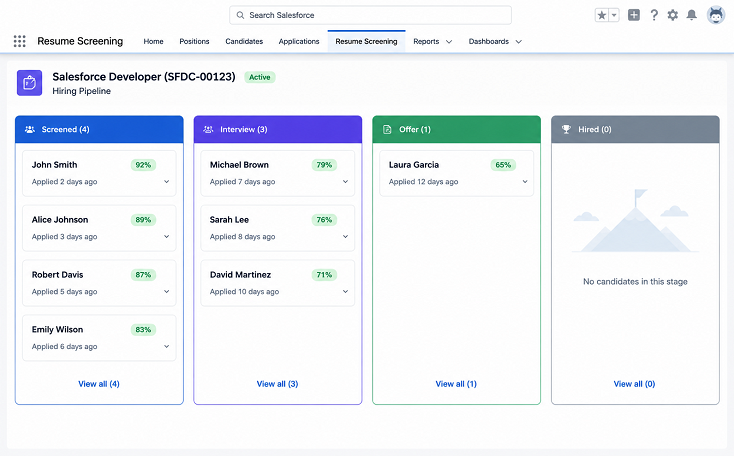Image resolution: width=734 pixels, height=456 pixels.
Task: Click John Smith's 92% score badge
Action: coord(143,165)
